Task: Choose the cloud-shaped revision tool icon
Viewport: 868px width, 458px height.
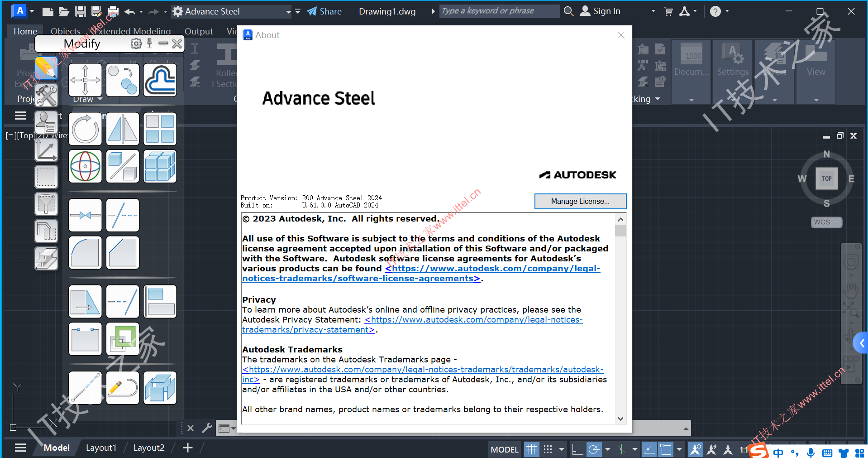Action: tap(160, 80)
